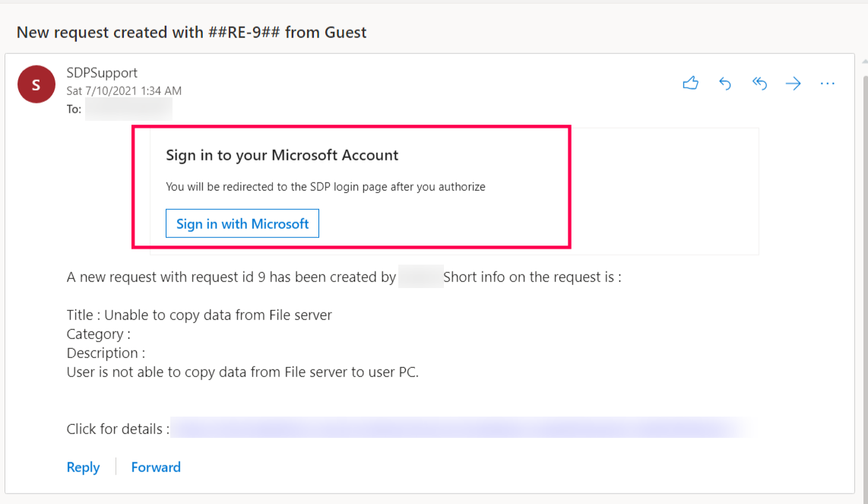The image size is (868, 504).
Task: Click the Category: line in the message
Action: [x=99, y=334]
